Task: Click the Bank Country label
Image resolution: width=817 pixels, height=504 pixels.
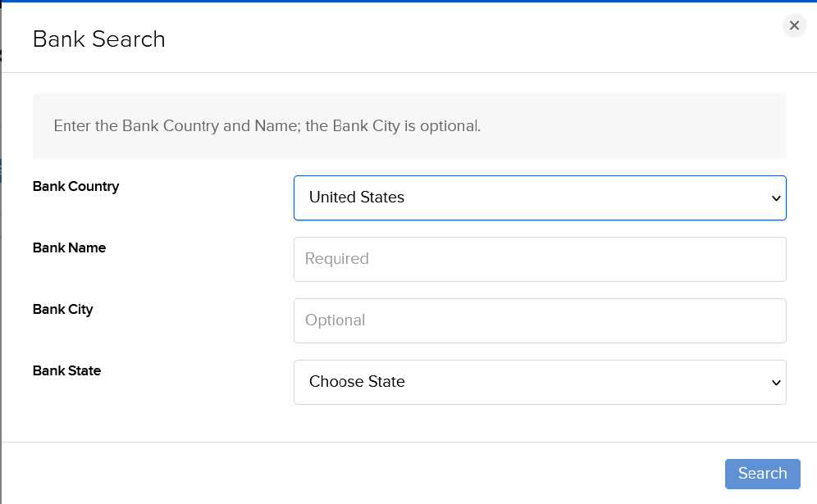Action: pos(76,186)
